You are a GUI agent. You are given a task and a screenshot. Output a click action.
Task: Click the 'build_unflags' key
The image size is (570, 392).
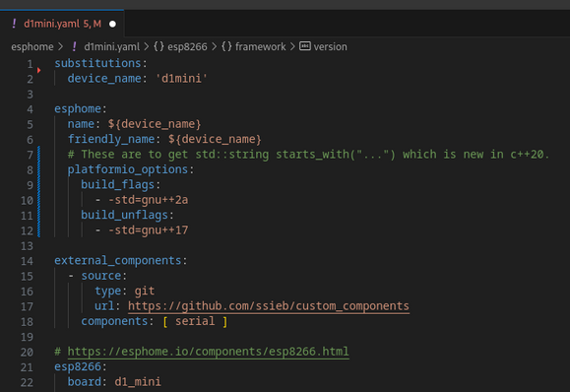point(124,215)
